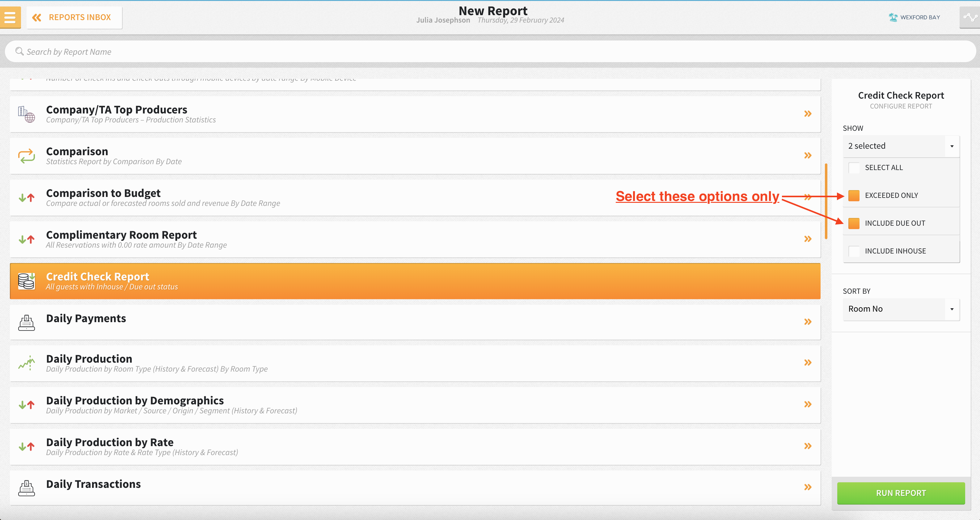
Task: Enable the Include Inhouse checkbox
Action: tap(854, 251)
